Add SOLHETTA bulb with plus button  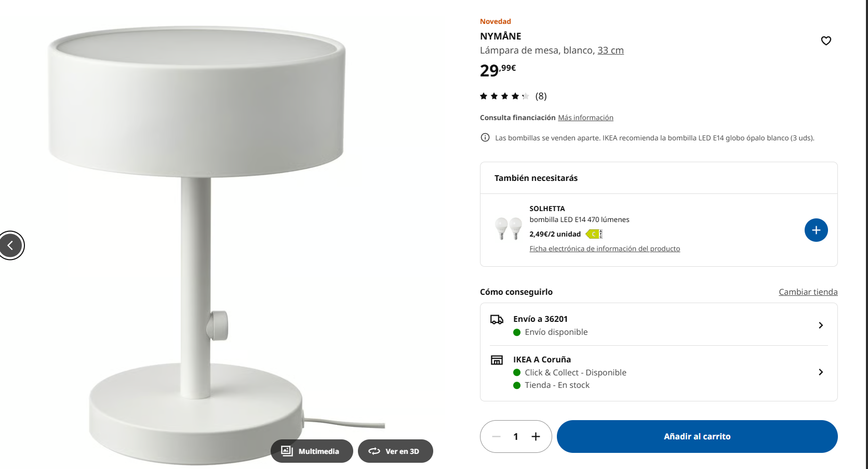(816, 230)
